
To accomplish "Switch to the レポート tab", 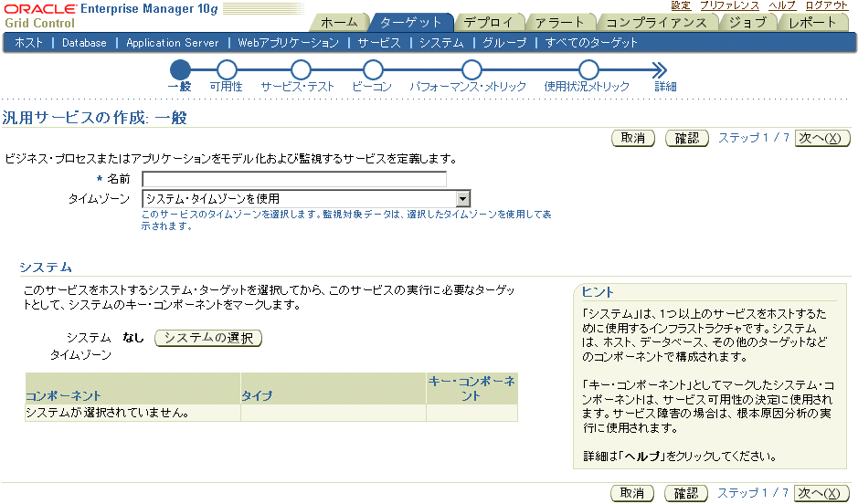I will click(x=812, y=23).
